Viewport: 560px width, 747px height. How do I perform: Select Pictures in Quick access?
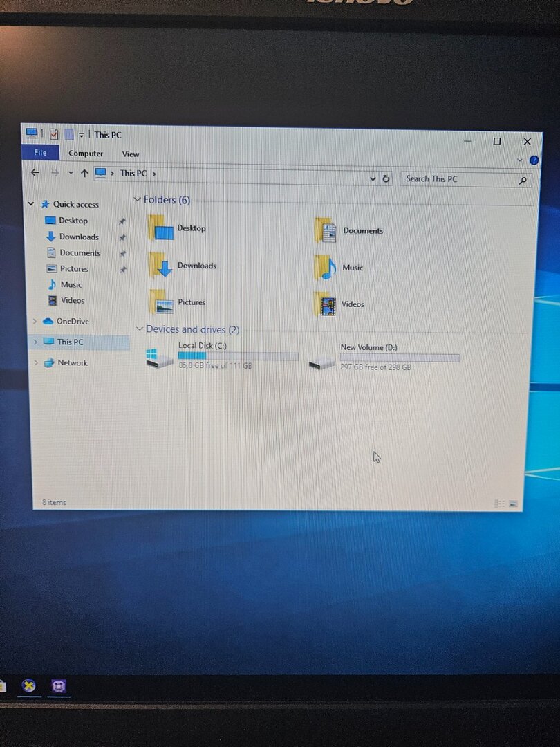coord(74,268)
